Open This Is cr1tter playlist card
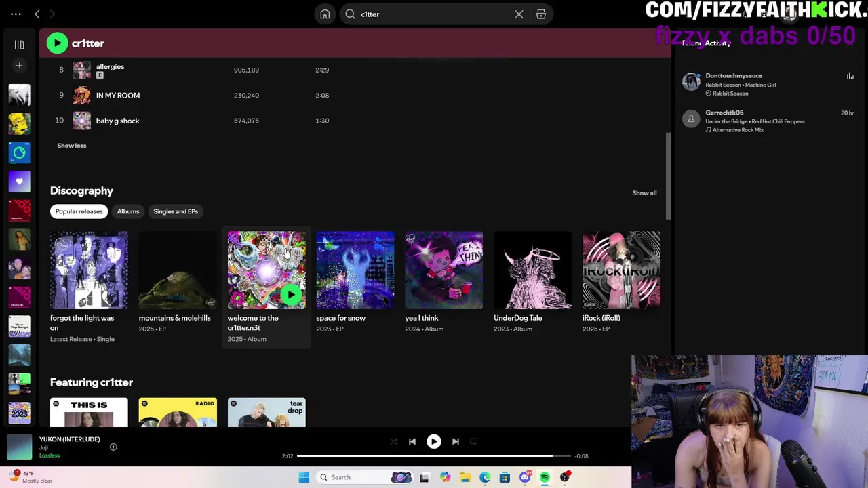Screen dimensions: 868x488 (89, 412)
